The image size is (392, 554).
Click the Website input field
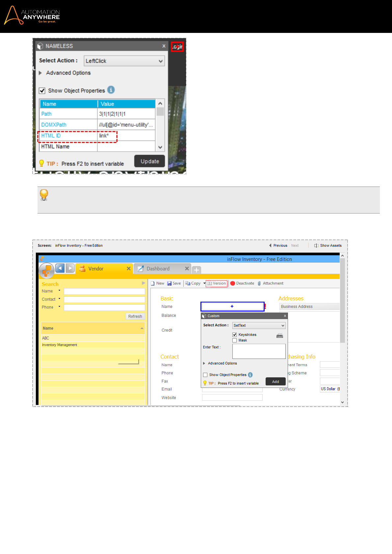pos(232,397)
